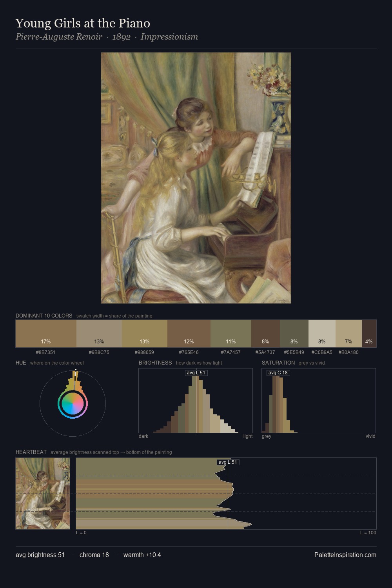Click the title 'Young Girls at the Piano'
The height and width of the screenshot is (588, 392).
(x=83, y=23)
